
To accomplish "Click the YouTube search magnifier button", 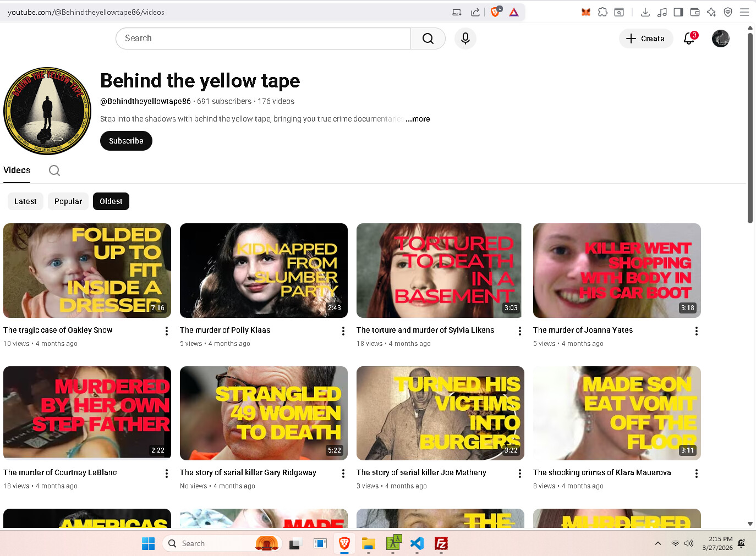I will (428, 38).
